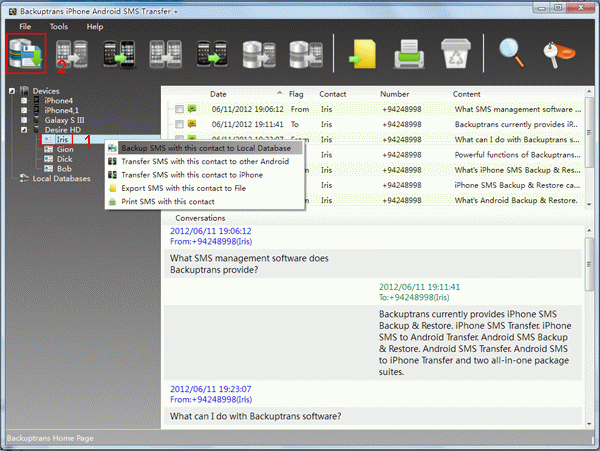The width and height of the screenshot is (600, 451).
Task: Select the iPhone4,1 device
Action: click(61, 110)
